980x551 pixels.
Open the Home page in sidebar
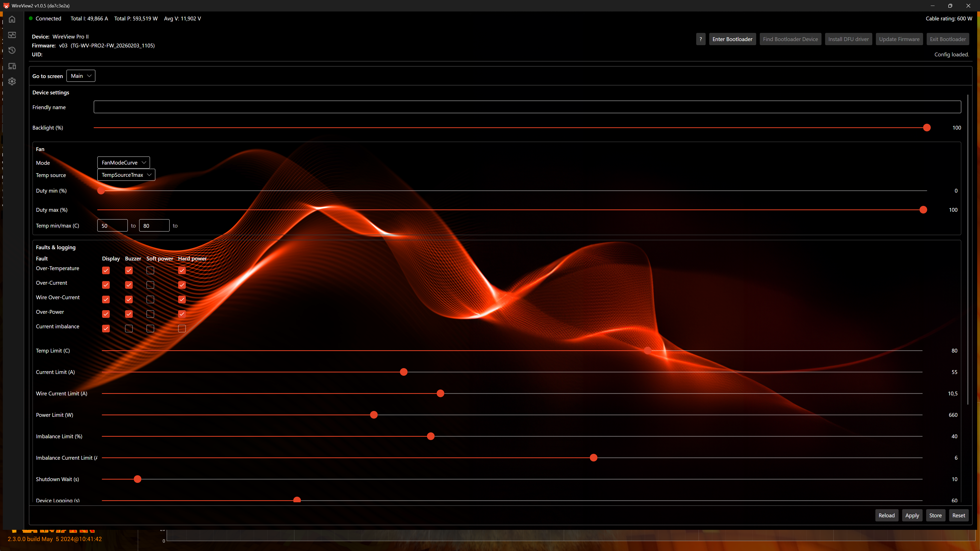tap(12, 19)
